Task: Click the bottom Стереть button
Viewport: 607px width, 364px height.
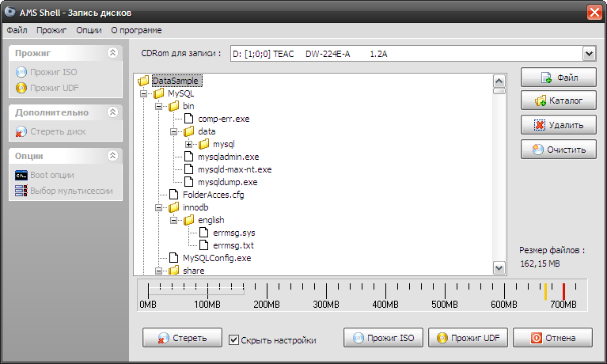Action: [182, 338]
